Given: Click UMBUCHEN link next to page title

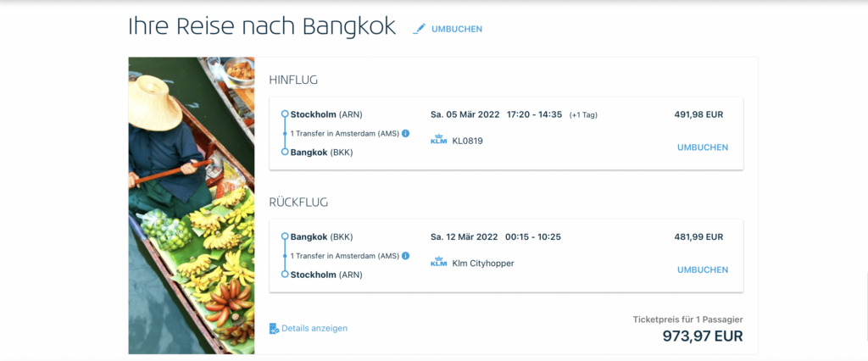Looking at the screenshot, I should tap(456, 29).
